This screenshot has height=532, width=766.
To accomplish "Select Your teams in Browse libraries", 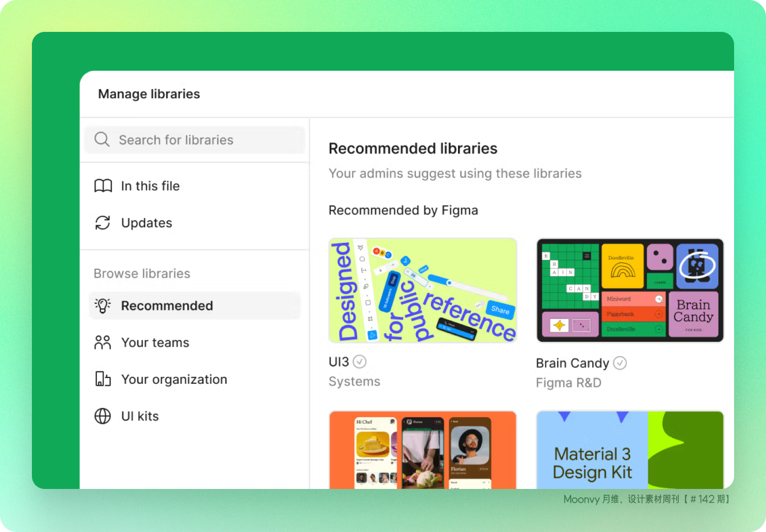I will [x=195, y=342].
